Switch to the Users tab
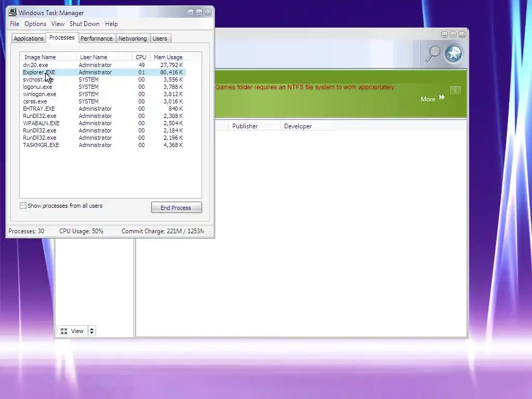The width and height of the screenshot is (532, 399). [160, 38]
